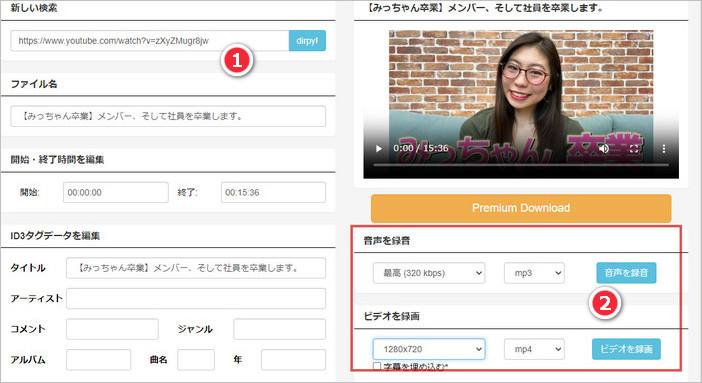Click the アーティスト input field
Viewport: 702px width, 383px height.
click(196, 298)
